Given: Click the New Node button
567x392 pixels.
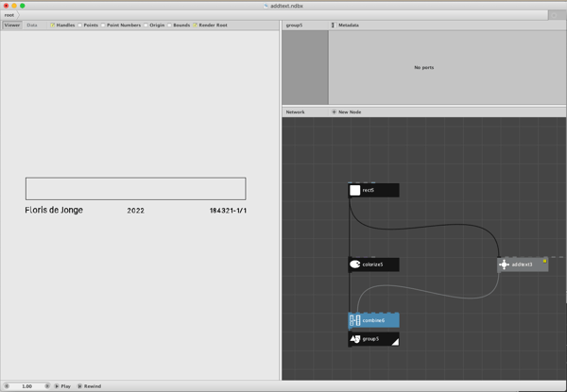Looking at the screenshot, I should [x=346, y=112].
